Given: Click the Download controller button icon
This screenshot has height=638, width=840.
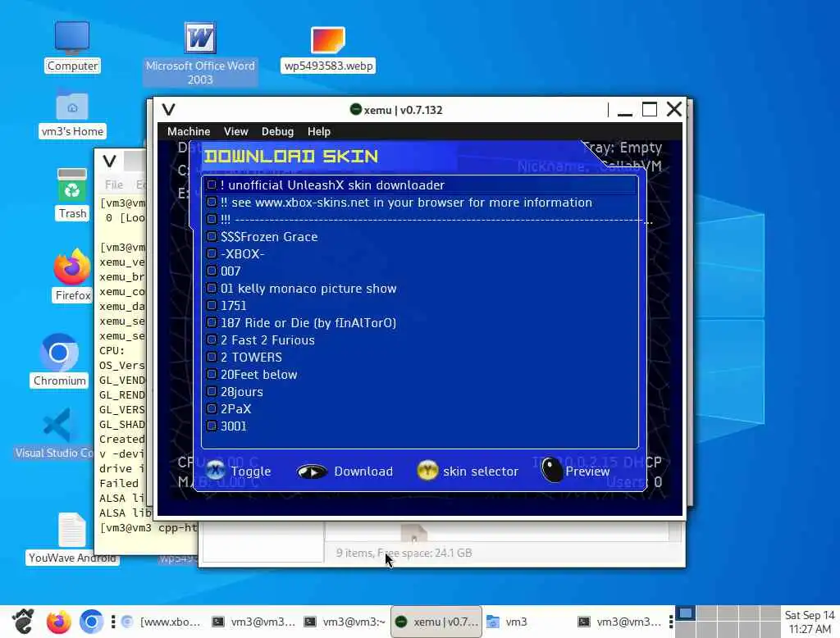Looking at the screenshot, I should click(311, 472).
